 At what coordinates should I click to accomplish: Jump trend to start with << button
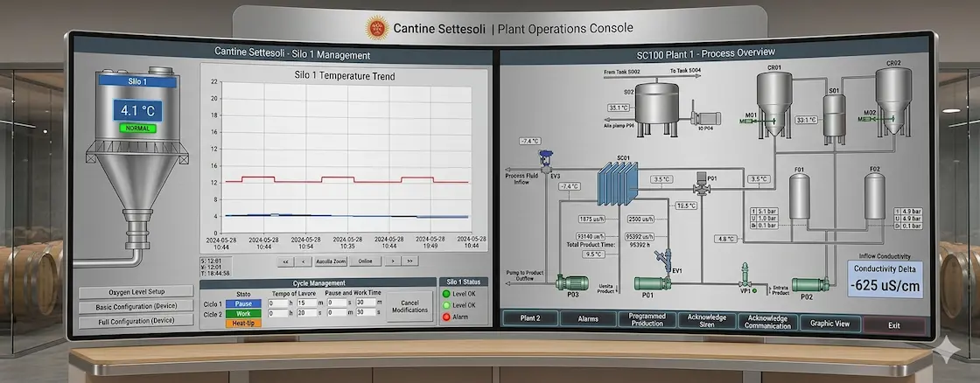pos(285,261)
